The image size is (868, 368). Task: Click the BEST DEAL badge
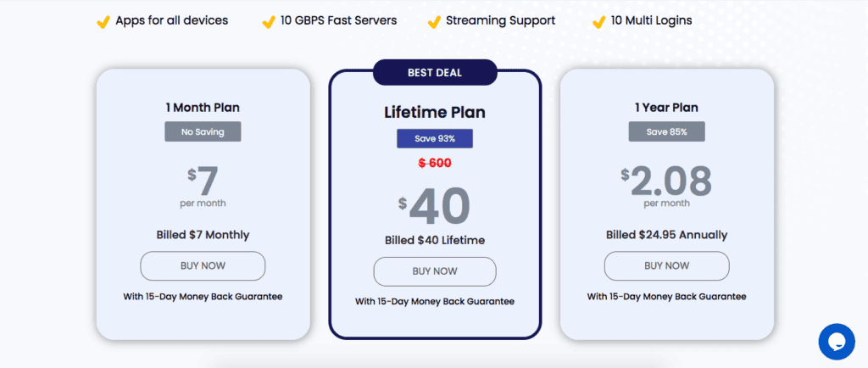tap(435, 72)
